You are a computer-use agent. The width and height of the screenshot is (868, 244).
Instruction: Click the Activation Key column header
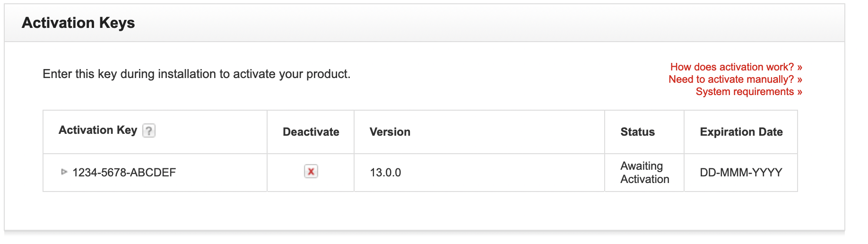pos(98,130)
